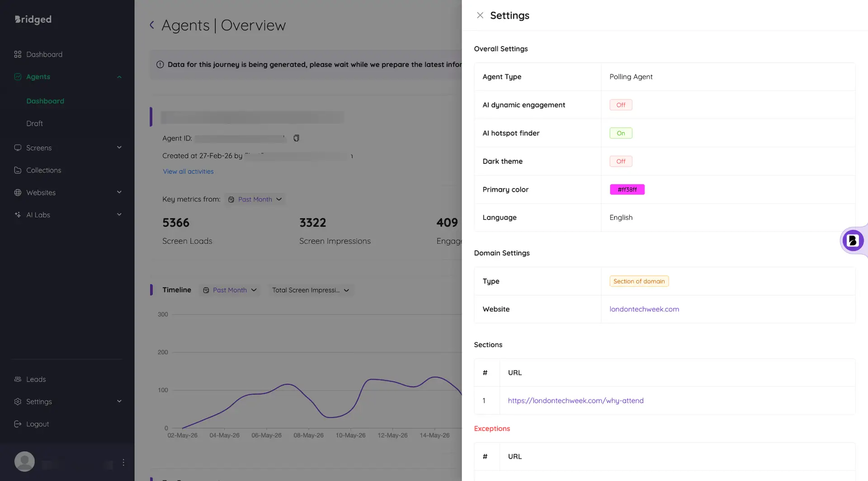This screenshot has height=481, width=868.
Task: Open Timeline Past Month dropdown
Action: pos(230,291)
